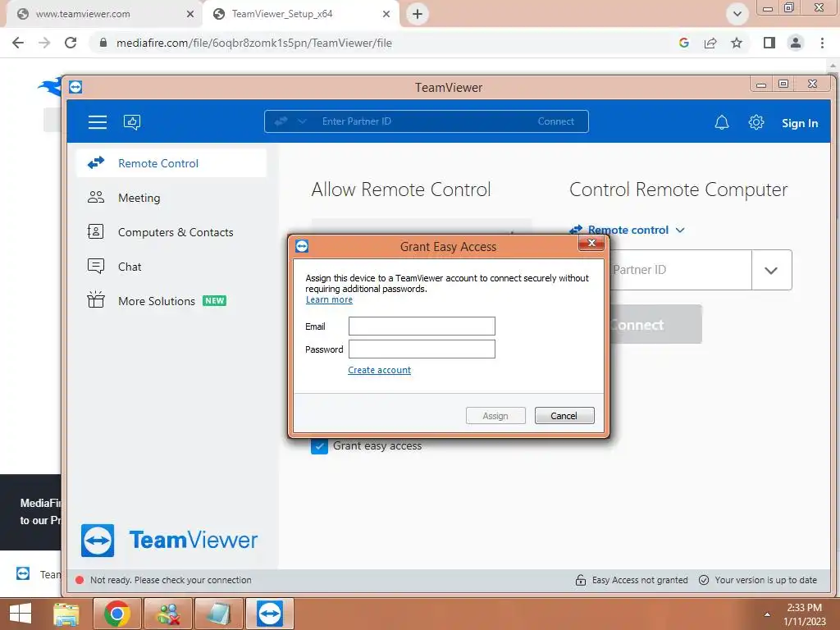
Task: Click the Google icon in address bar
Action: 683,43
